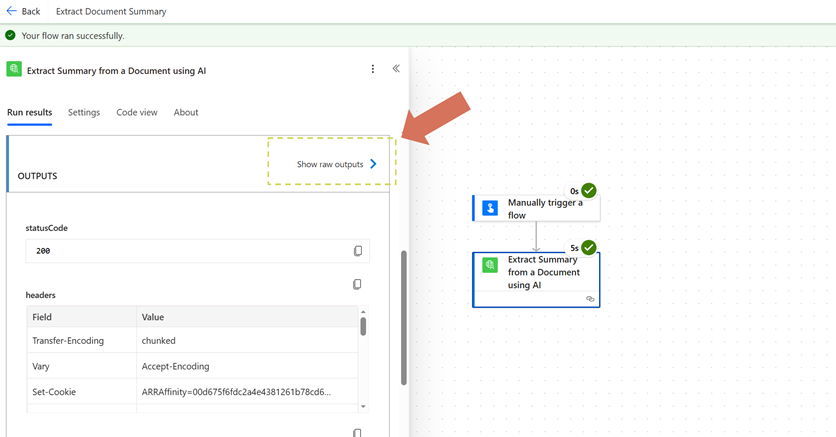Image resolution: width=836 pixels, height=437 pixels.
Task: Click the manual trigger hand icon
Action: (x=490, y=208)
